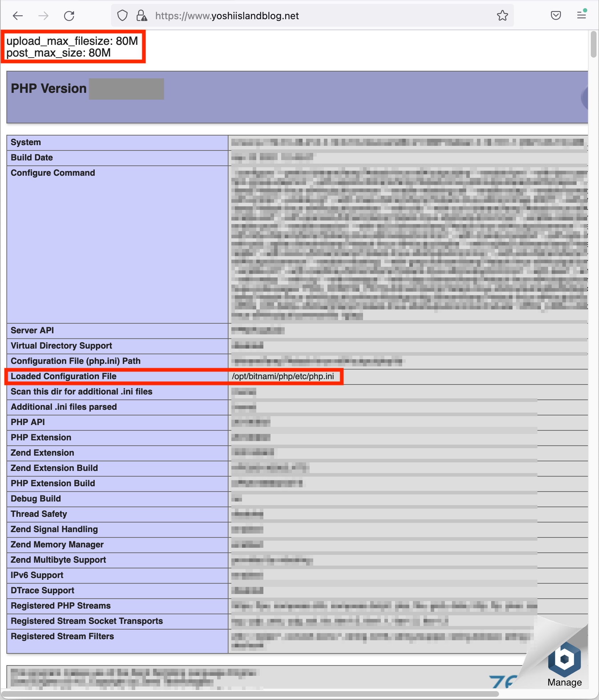Click the PHP Version heading
Screen dimensions: 599x700
point(49,89)
